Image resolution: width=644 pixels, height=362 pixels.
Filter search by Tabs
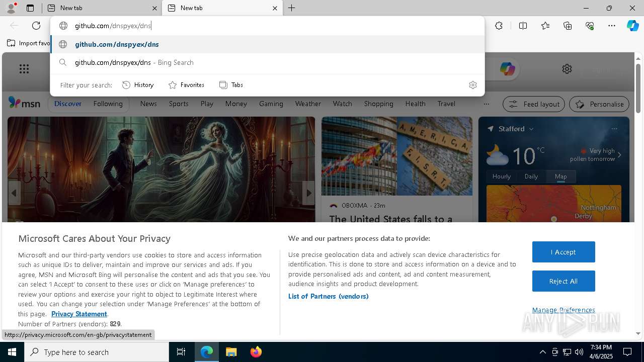[x=231, y=85]
